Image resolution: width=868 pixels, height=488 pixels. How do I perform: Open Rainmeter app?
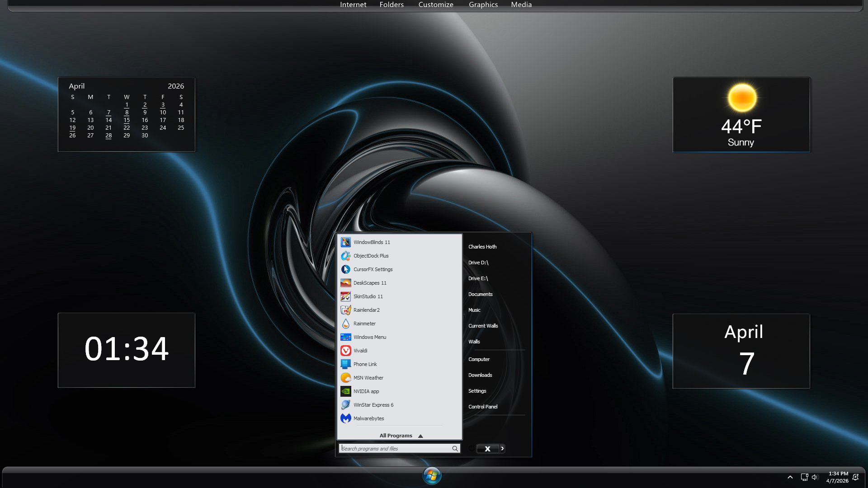[x=364, y=324]
